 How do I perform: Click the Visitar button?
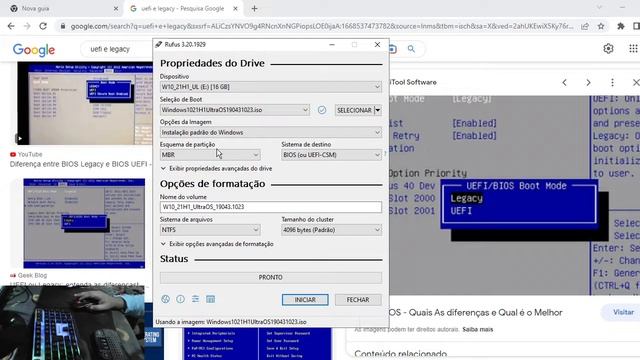pyautogui.click(x=623, y=312)
